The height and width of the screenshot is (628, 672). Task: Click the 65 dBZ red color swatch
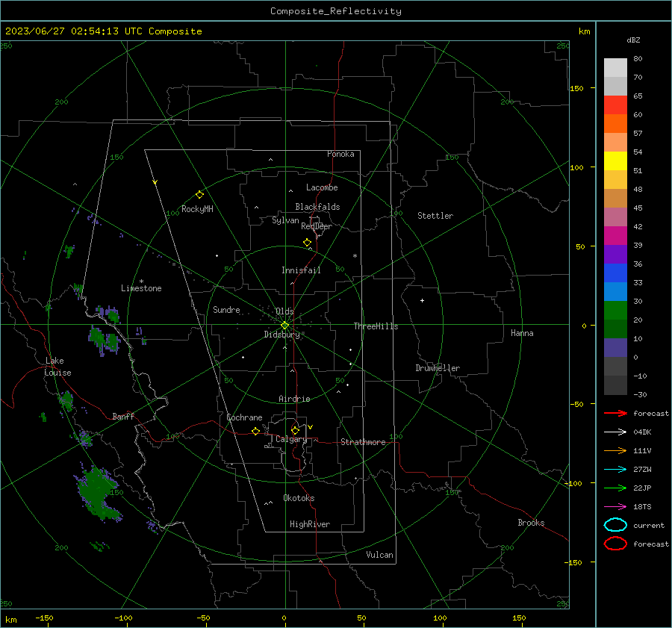[615, 105]
